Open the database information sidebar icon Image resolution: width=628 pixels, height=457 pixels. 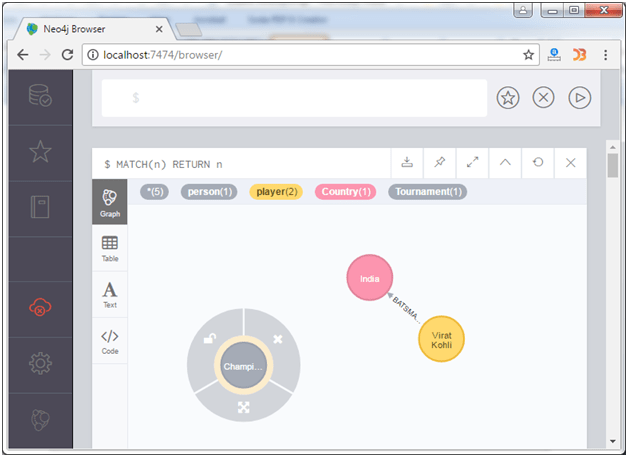pyautogui.click(x=40, y=95)
